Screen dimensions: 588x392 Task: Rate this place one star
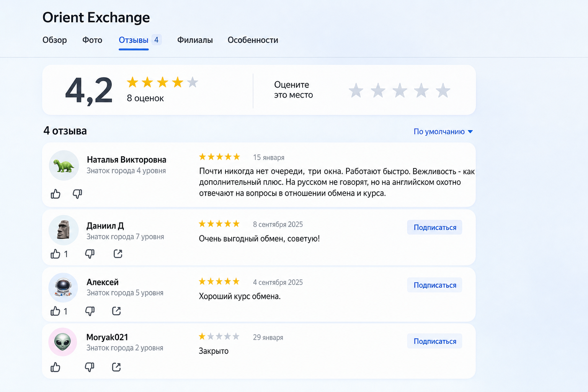coord(356,90)
